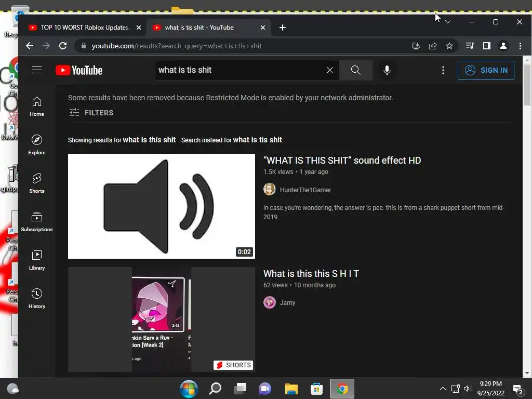Open the Chat app on the taskbar
The width and height of the screenshot is (532, 399).
click(x=265, y=389)
